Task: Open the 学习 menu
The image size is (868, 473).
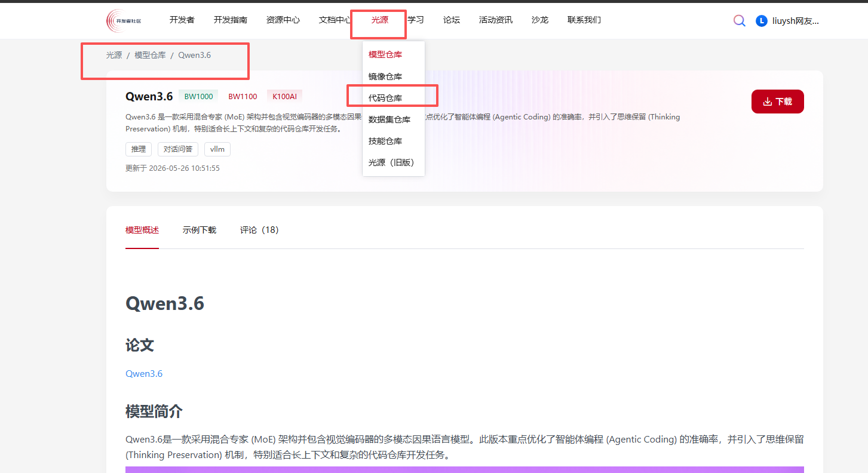Action: pyautogui.click(x=416, y=20)
